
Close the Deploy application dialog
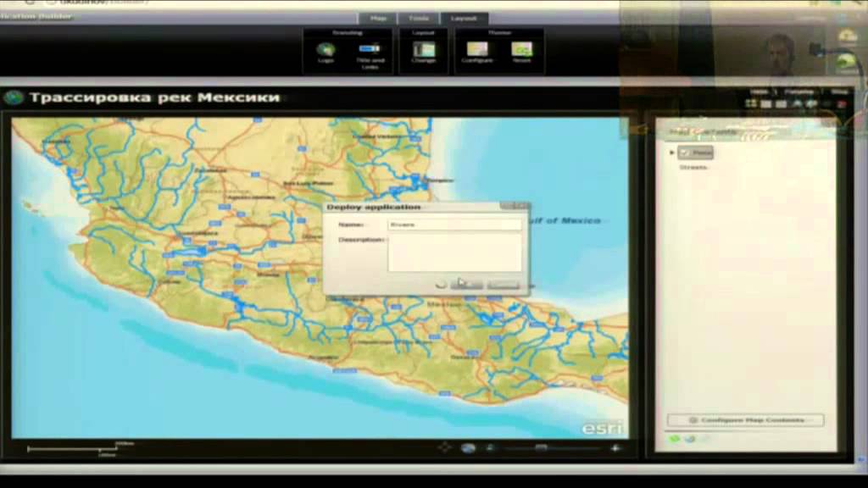click(x=522, y=206)
